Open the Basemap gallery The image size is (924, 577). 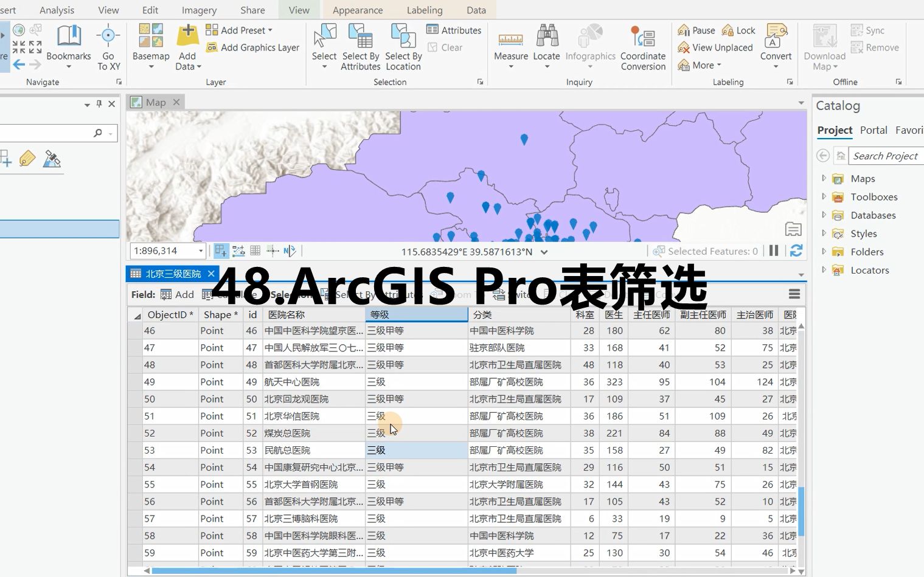coord(151,46)
